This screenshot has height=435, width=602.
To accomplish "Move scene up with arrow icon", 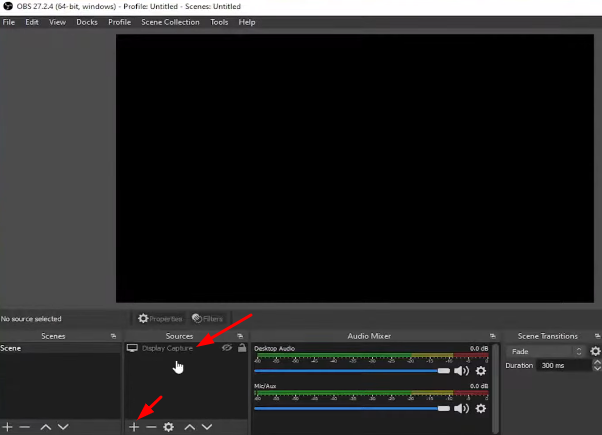I will point(46,427).
